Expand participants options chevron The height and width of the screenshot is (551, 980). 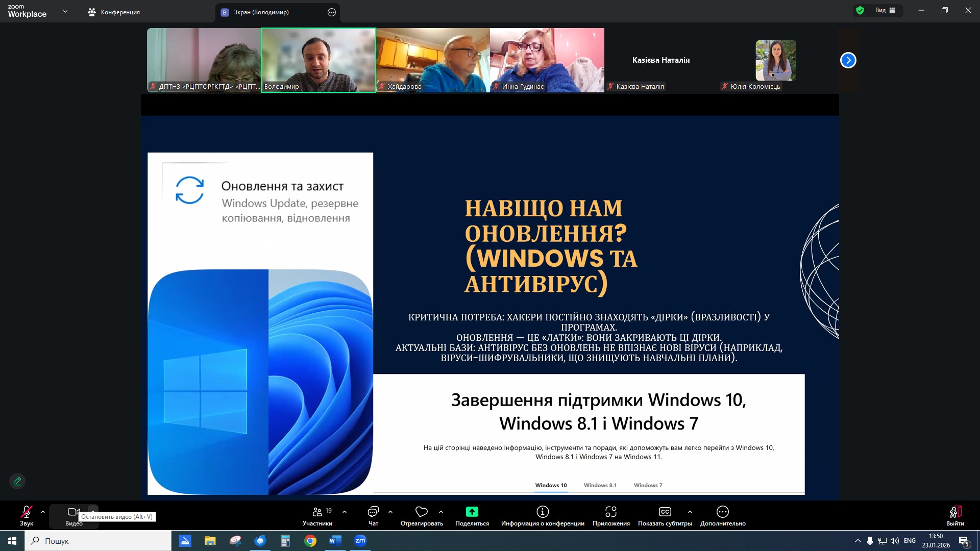coord(345,512)
